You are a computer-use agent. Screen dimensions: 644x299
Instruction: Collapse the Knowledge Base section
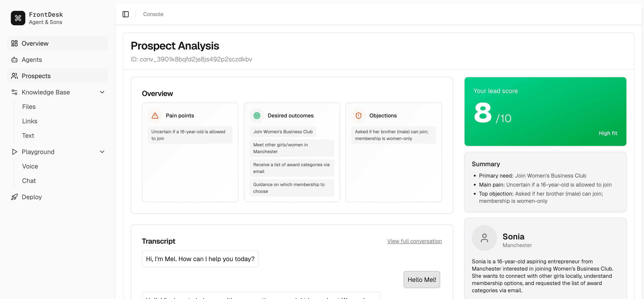pyautogui.click(x=102, y=92)
